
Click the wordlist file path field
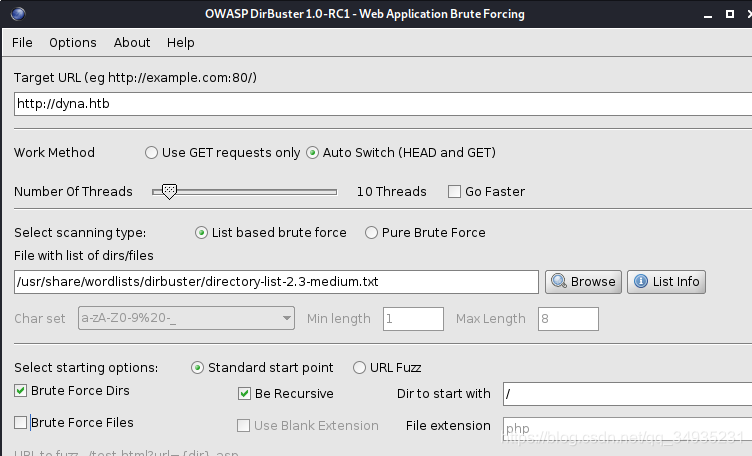pyautogui.click(x=276, y=282)
